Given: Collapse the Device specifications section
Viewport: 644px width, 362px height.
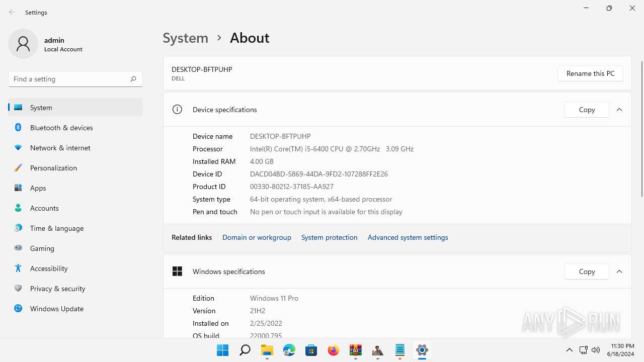Looking at the screenshot, I should [619, 110].
